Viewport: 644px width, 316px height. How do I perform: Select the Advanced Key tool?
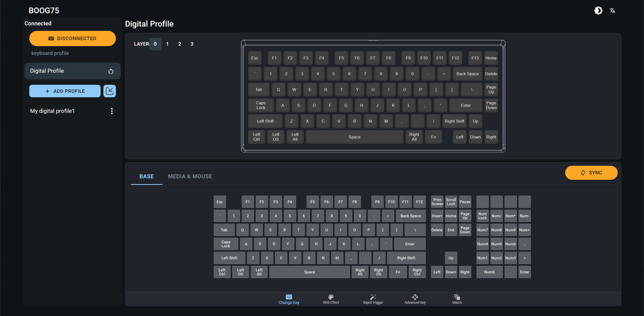pyautogui.click(x=415, y=299)
